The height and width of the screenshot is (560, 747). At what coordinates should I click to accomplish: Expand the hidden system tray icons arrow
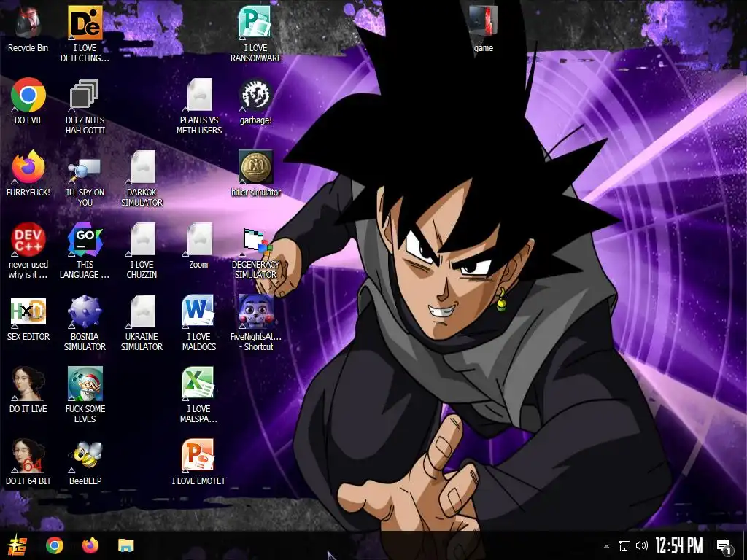tap(606, 545)
